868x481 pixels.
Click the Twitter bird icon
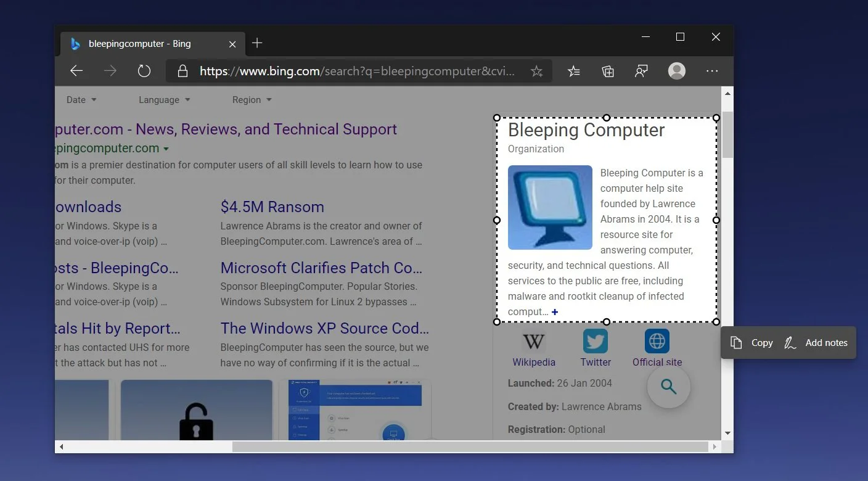click(596, 341)
